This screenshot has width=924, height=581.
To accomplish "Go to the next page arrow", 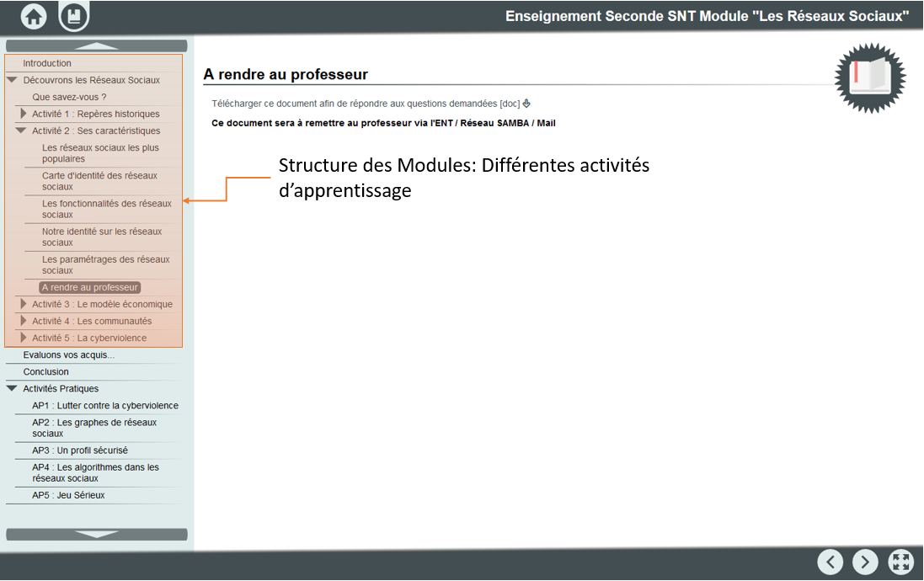I will tap(865, 562).
